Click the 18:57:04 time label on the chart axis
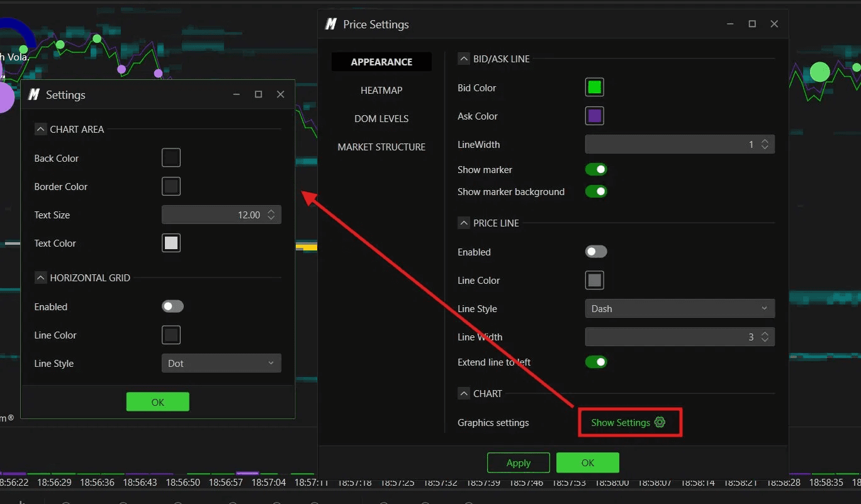The height and width of the screenshot is (504, 861). [269, 483]
